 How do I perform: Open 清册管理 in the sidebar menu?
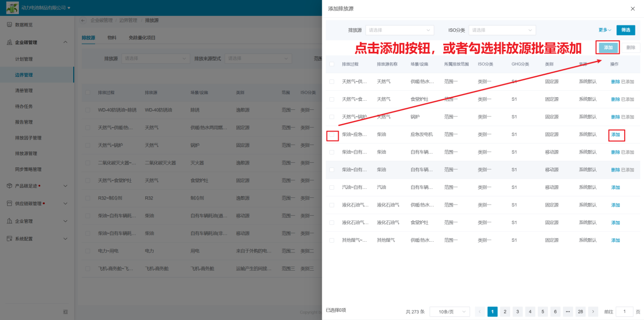(x=24, y=91)
